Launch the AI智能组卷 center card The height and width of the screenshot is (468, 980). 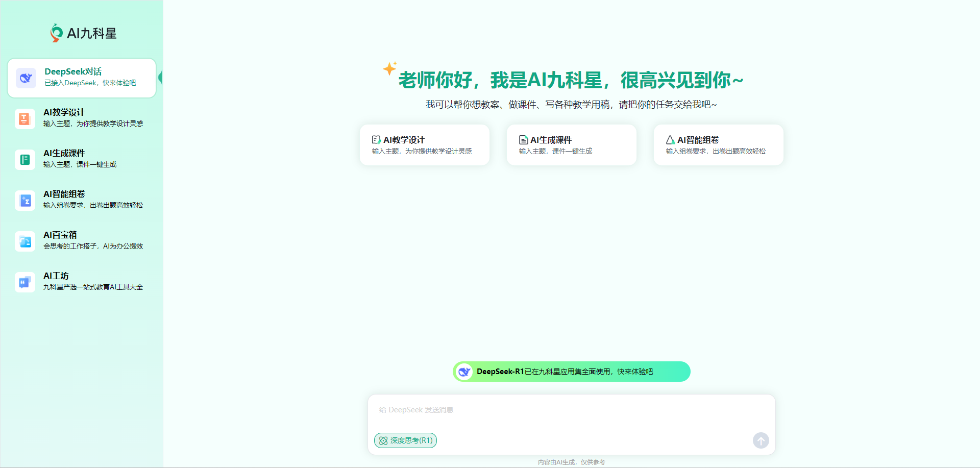[718, 145]
